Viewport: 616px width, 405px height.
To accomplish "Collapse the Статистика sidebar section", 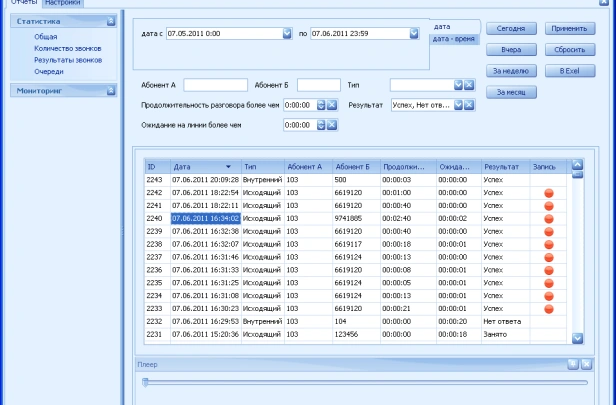I will tap(111, 20).
